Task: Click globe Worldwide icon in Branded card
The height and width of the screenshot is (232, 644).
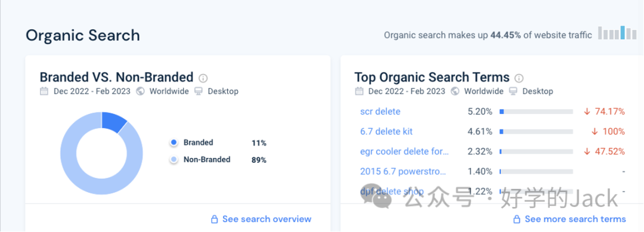Action: 141,91
